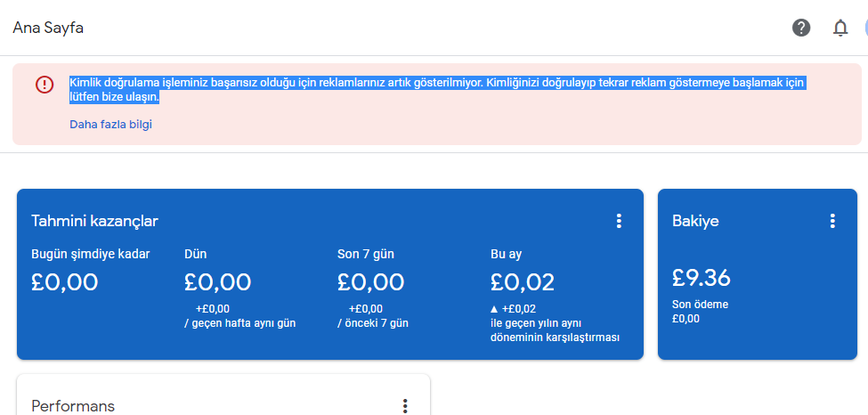The image size is (868, 415).
Task: Open Bakiye card three-dot menu
Action: click(x=832, y=221)
